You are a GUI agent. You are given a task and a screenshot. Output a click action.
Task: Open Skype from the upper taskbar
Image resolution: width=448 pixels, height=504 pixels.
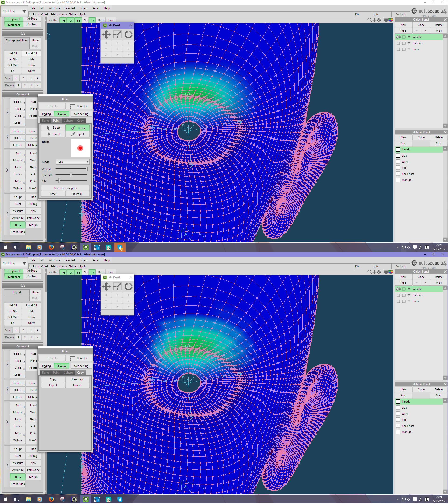click(120, 247)
